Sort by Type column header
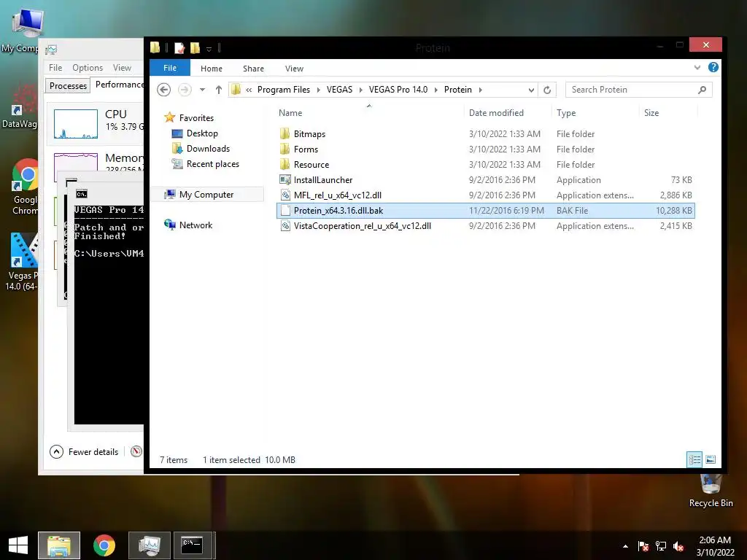 (x=566, y=113)
